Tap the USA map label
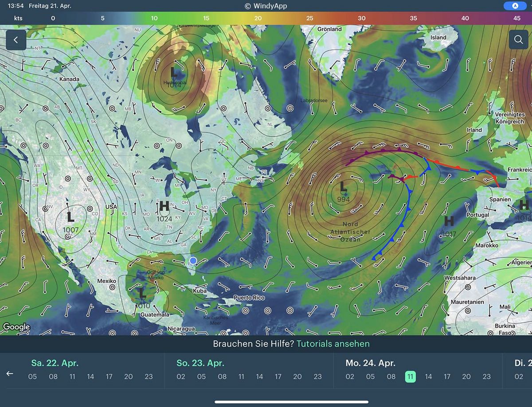The image size is (532, 407). (x=111, y=207)
